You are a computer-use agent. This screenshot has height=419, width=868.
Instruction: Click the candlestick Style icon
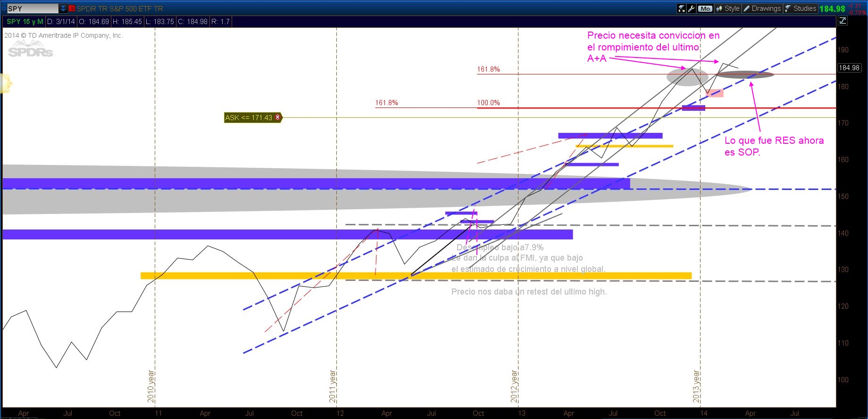[719, 8]
